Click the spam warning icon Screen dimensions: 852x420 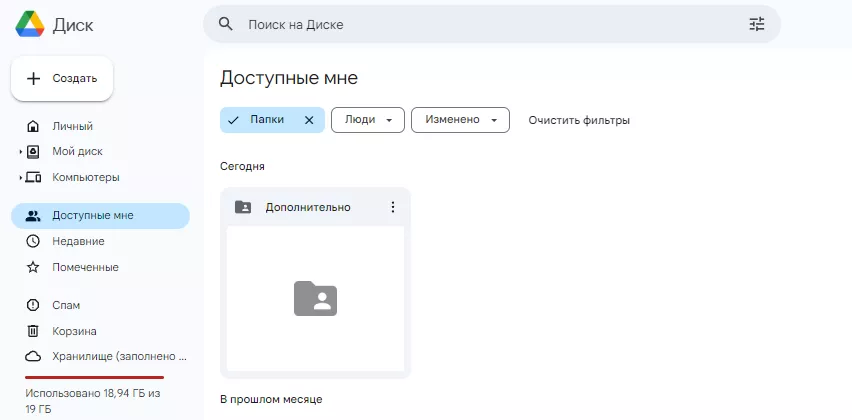pos(33,305)
